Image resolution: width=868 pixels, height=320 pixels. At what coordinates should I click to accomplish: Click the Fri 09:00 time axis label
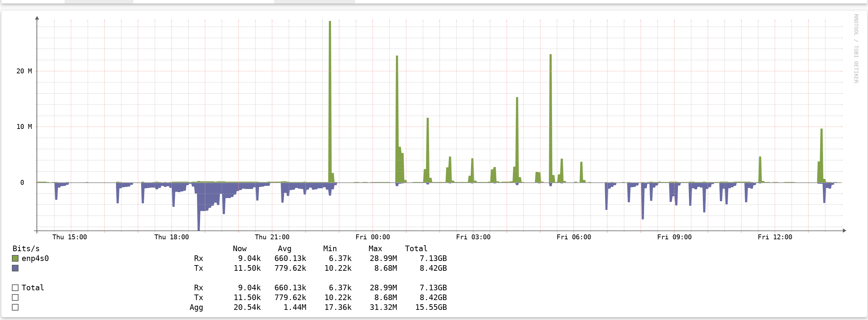tap(674, 237)
